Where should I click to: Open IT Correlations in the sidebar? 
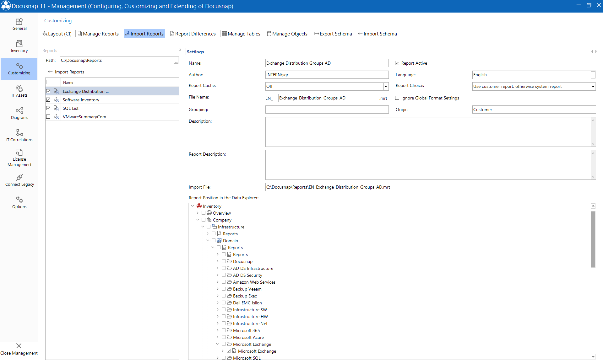(x=19, y=135)
